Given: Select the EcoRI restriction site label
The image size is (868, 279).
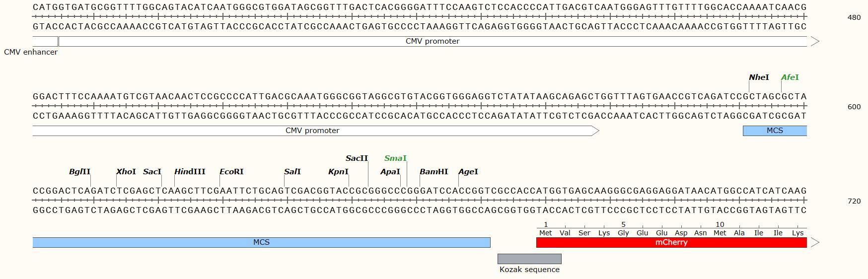Looking at the screenshot, I should pos(231,172).
